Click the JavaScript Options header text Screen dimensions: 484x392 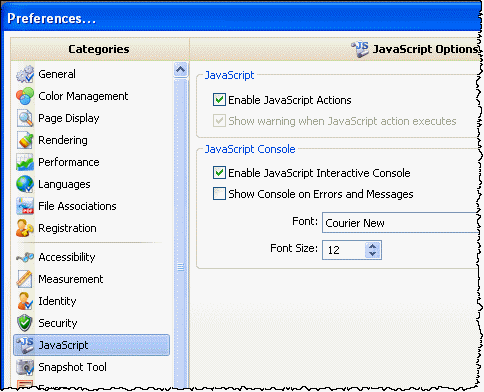(x=425, y=49)
